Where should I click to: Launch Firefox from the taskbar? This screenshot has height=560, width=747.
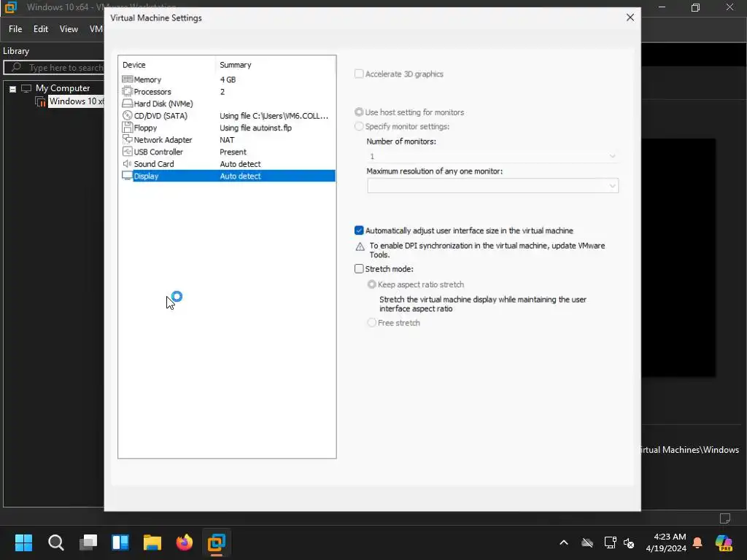coord(185,542)
